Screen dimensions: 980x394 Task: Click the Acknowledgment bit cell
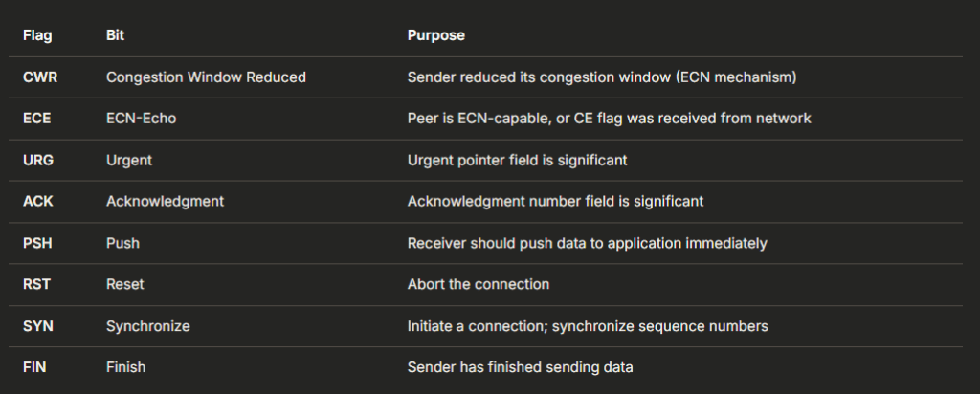(x=165, y=202)
